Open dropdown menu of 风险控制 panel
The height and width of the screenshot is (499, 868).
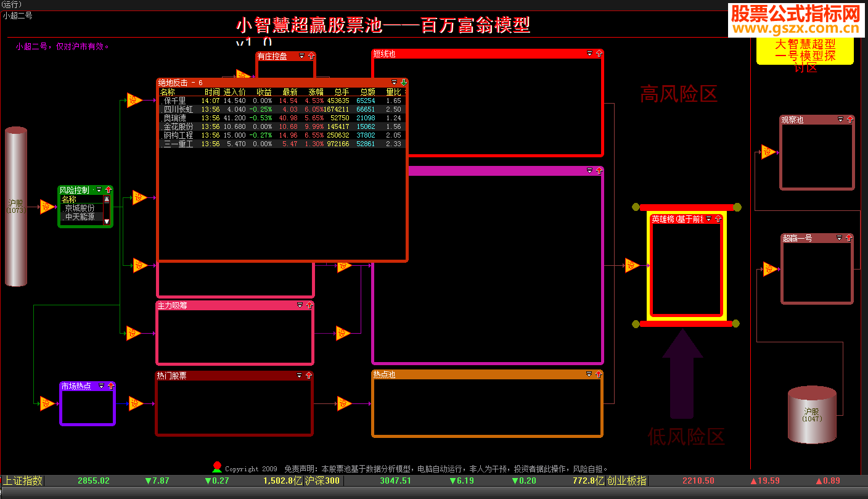pos(99,190)
